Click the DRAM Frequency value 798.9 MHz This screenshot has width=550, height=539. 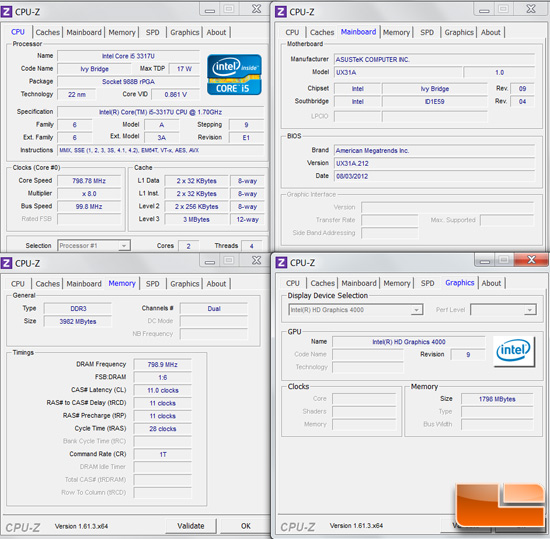tap(162, 365)
